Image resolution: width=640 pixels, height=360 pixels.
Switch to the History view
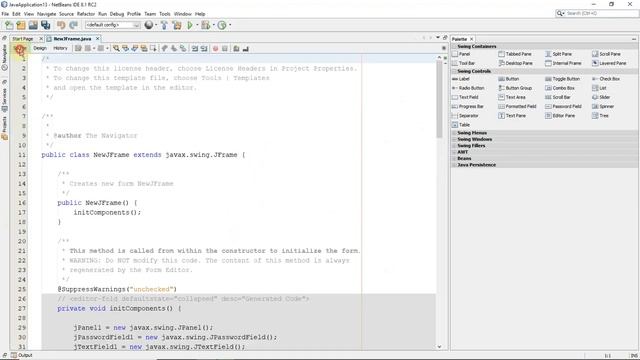click(x=60, y=48)
